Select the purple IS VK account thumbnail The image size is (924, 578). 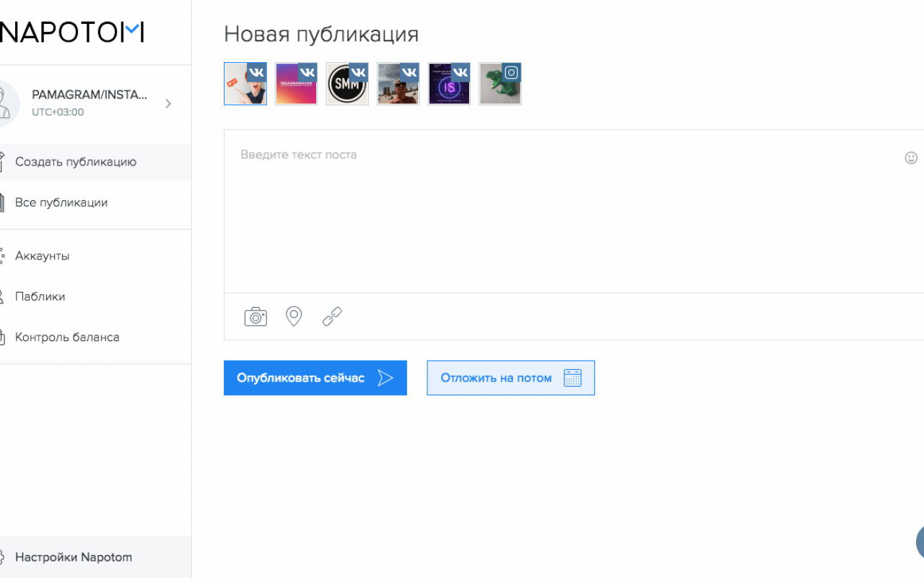coord(449,84)
